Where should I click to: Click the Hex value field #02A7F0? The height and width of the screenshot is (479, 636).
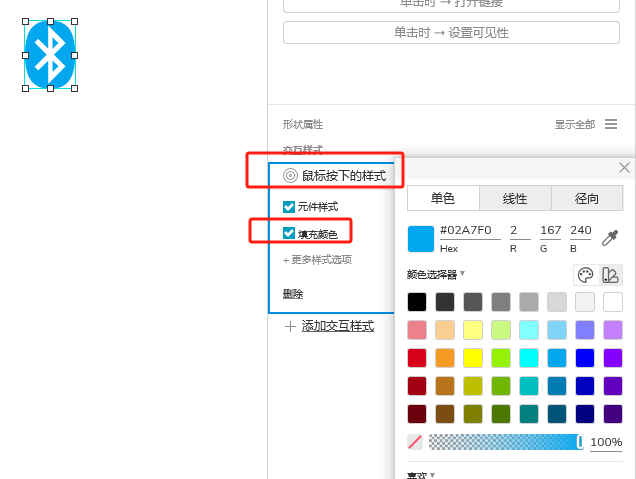tap(470, 231)
